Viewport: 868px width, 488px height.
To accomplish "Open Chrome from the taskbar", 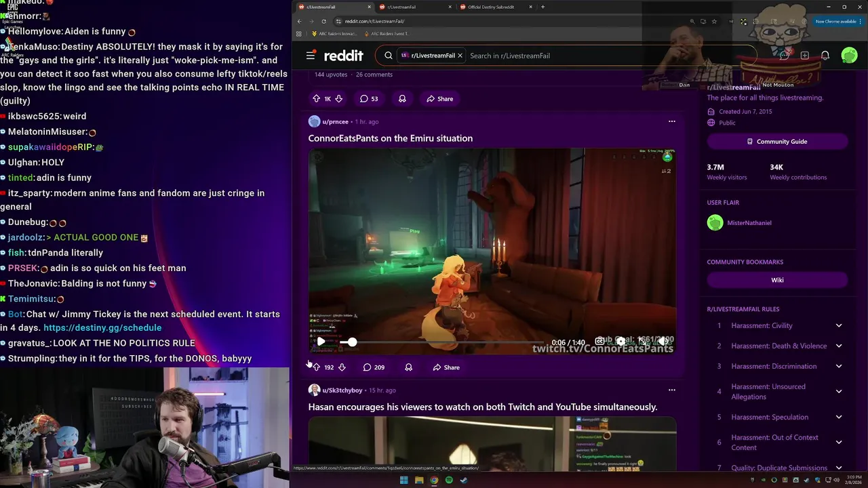I will [434, 481].
